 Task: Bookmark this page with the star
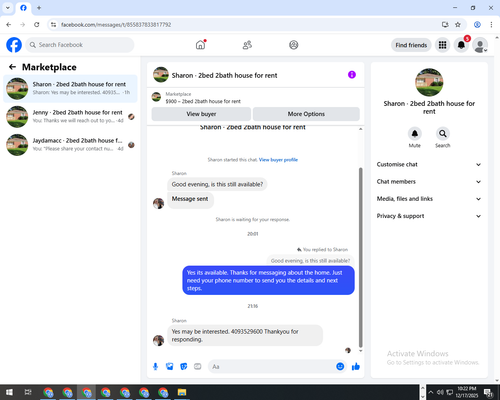[458, 25]
